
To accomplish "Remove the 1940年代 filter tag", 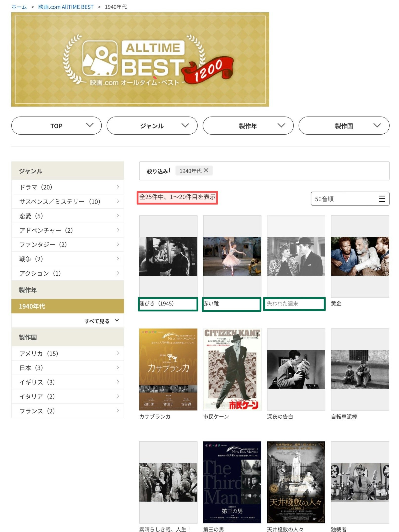I will 206,170.
